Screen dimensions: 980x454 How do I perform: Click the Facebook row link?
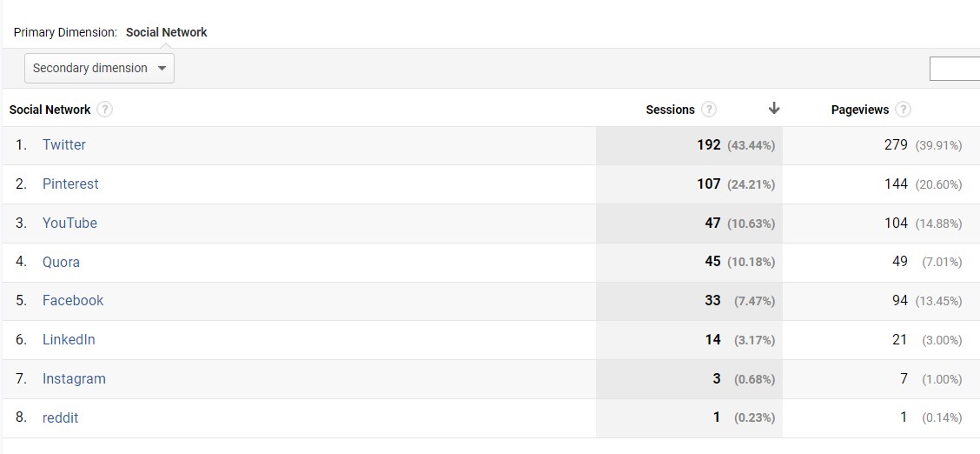point(73,301)
